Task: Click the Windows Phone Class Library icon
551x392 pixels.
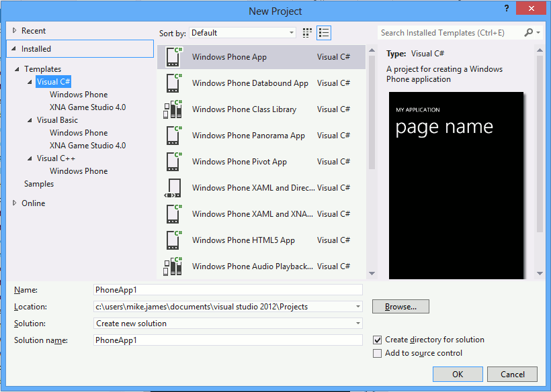Action: (x=173, y=109)
